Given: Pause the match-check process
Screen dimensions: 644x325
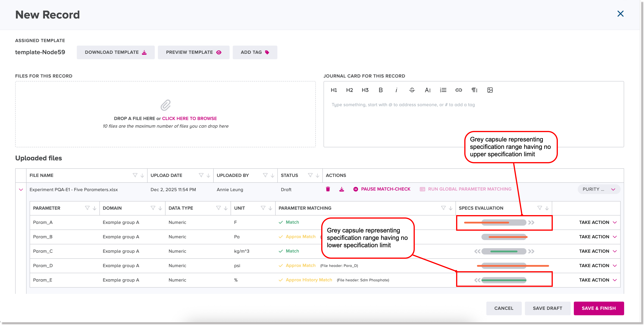Looking at the screenshot, I should 382,189.
